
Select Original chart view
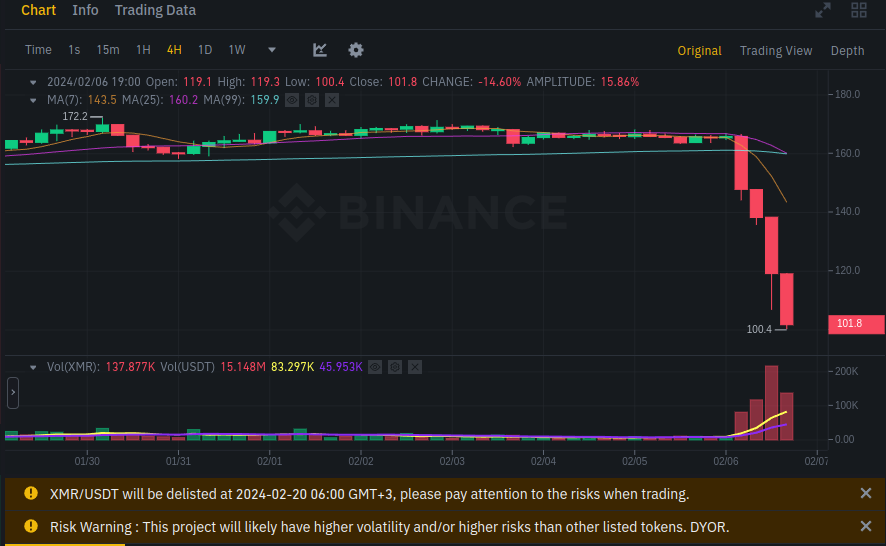pyautogui.click(x=700, y=50)
